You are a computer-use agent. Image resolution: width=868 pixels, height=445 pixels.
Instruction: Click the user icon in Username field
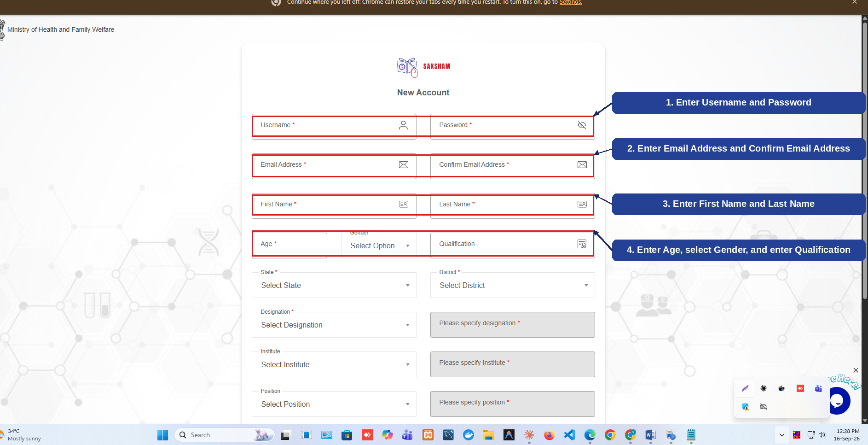[403, 125]
